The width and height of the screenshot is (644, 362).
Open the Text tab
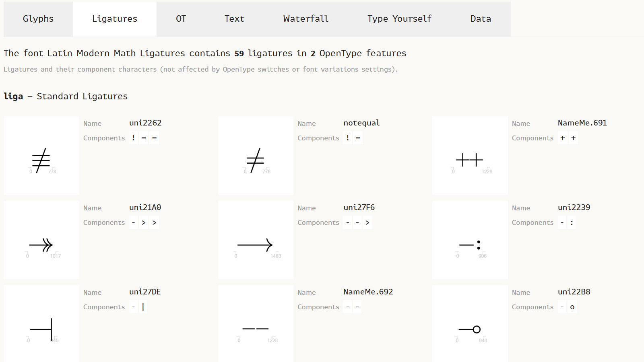(x=234, y=19)
